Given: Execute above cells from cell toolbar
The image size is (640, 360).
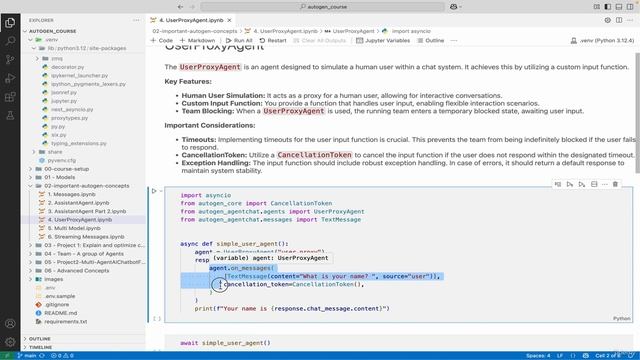Looking at the screenshot, I should pyautogui.click(x=570, y=184).
